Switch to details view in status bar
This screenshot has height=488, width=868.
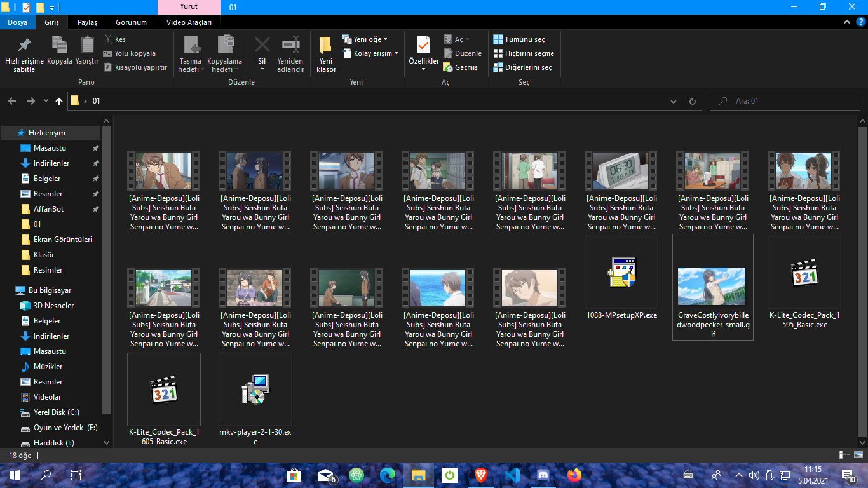(x=844, y=455)
